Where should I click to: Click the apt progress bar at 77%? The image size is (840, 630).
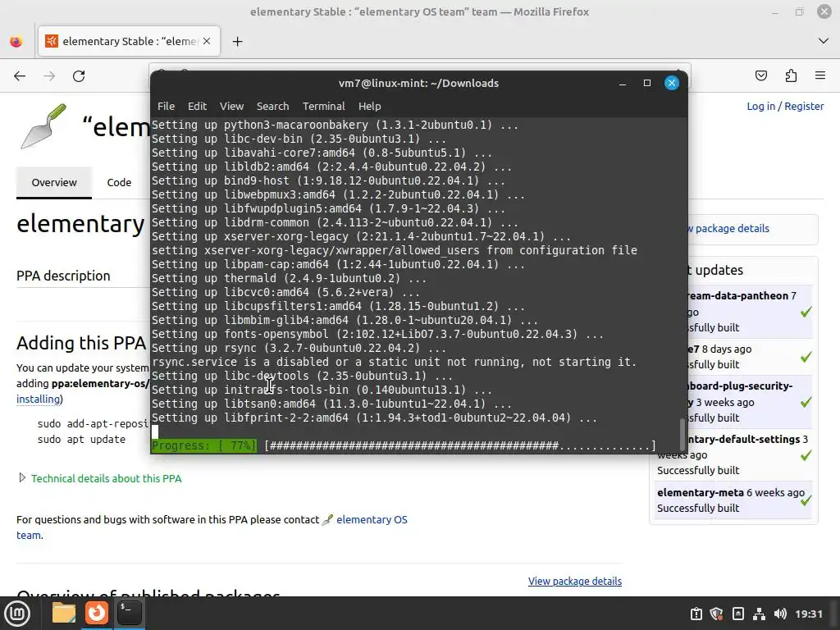point(404,445)
